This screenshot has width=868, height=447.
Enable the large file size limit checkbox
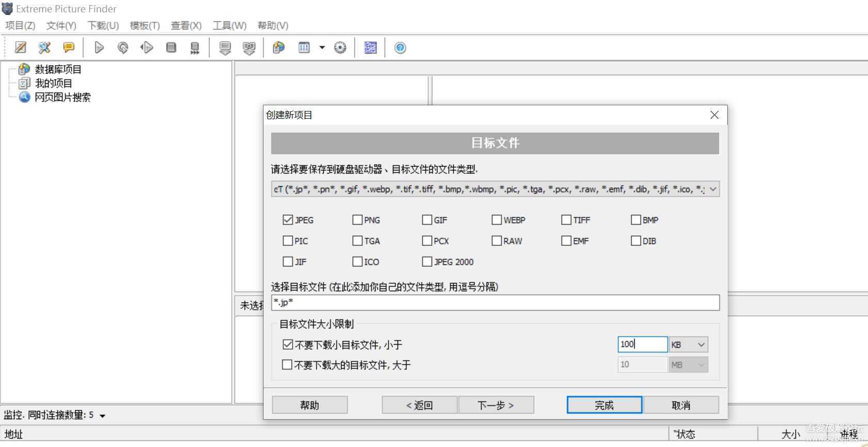click(287, 365)
